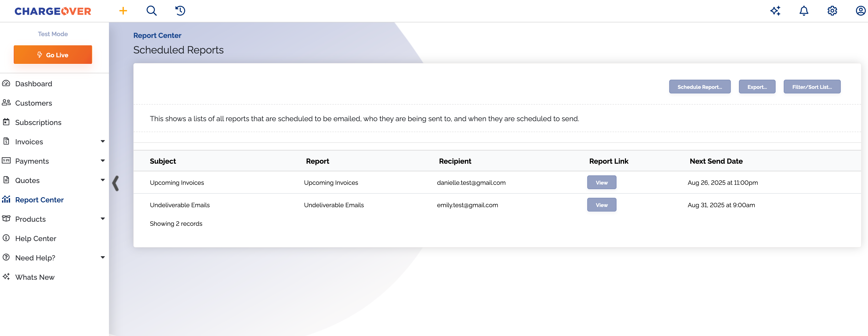Image resolution: width=868 pixels, height=336 pixels.
Task: Click the ChargeOver logo
Action: click(x=53, y=11)
